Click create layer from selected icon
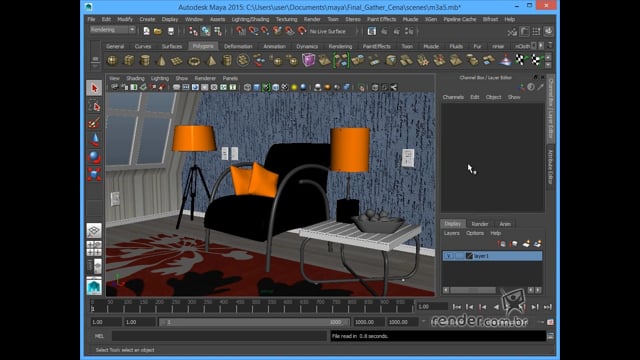Screen dimensions: 640x360 538,244
